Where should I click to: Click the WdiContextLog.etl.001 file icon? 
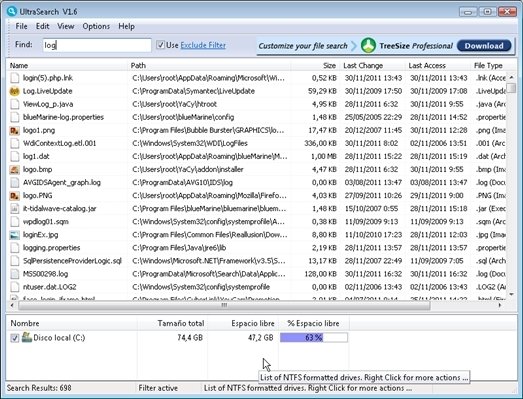(14, 143)
